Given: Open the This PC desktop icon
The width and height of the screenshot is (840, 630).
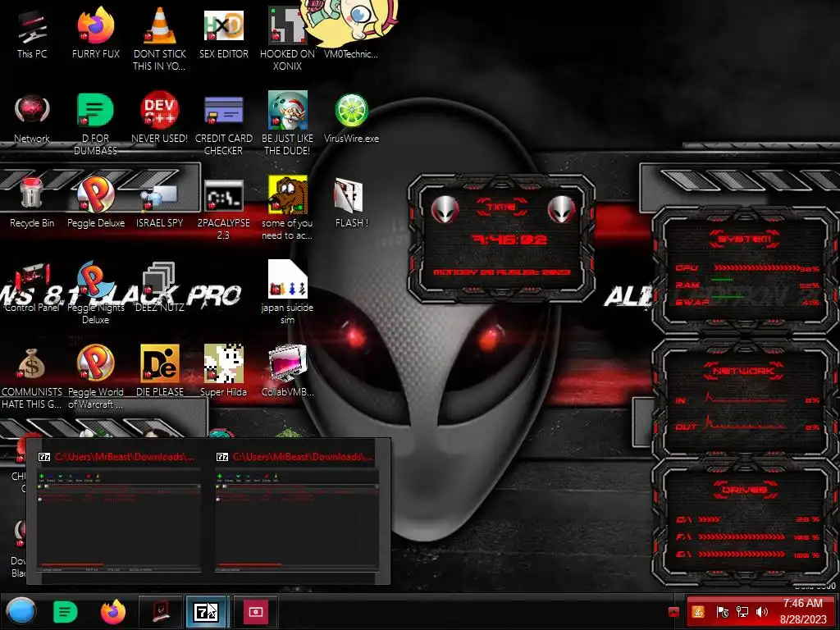Looking at the screenshot, I should pyautogui.click(x=32, y=33).
